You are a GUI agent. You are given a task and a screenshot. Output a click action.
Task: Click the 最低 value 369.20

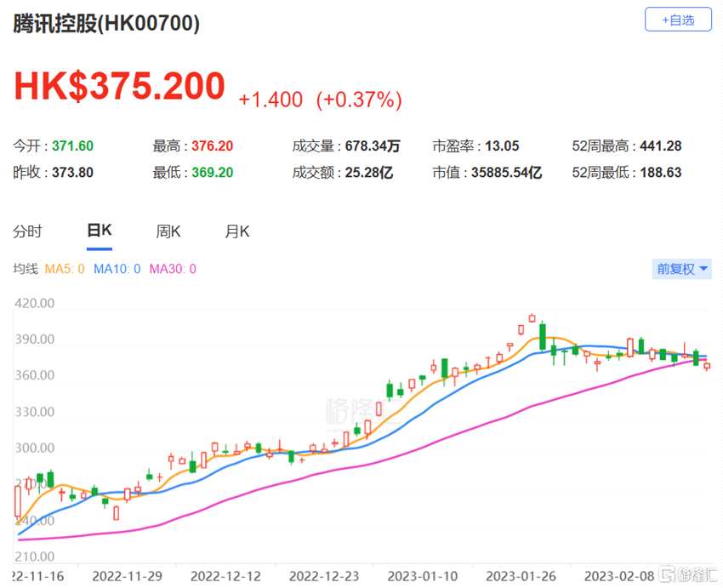pos(212,173)
